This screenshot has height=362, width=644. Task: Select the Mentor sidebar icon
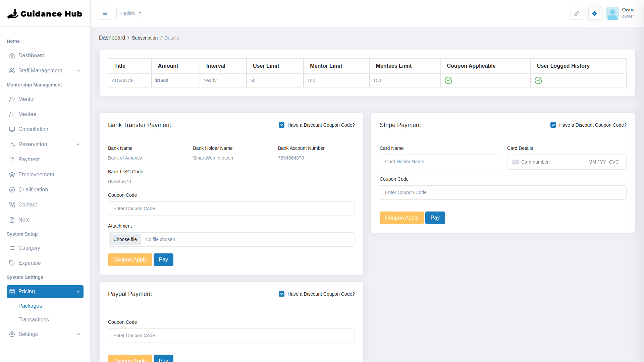[x=12, y=99]
